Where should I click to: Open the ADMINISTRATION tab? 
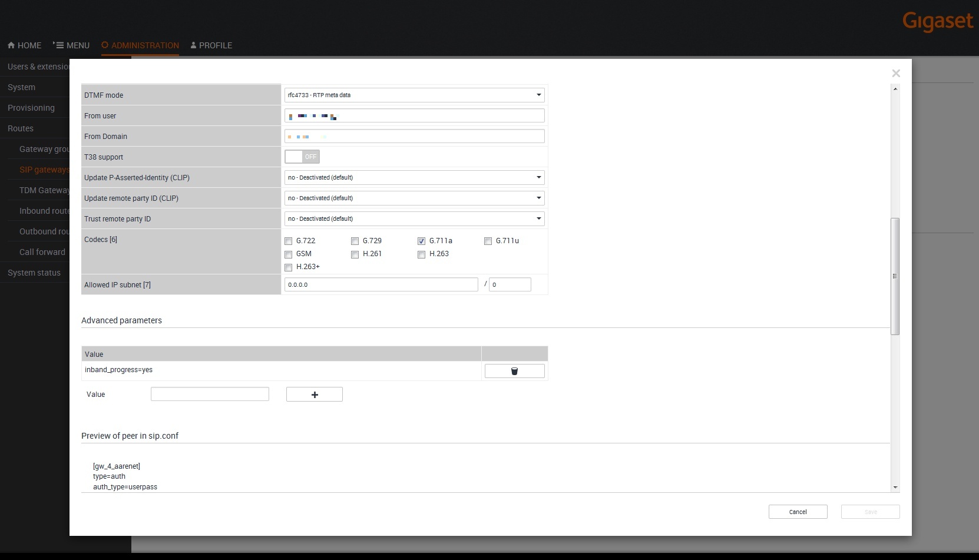140,45
